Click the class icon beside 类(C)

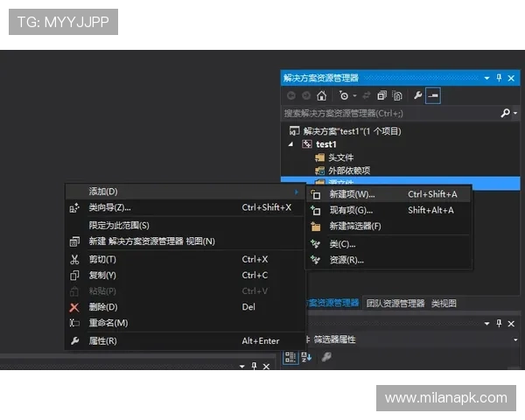315,244
